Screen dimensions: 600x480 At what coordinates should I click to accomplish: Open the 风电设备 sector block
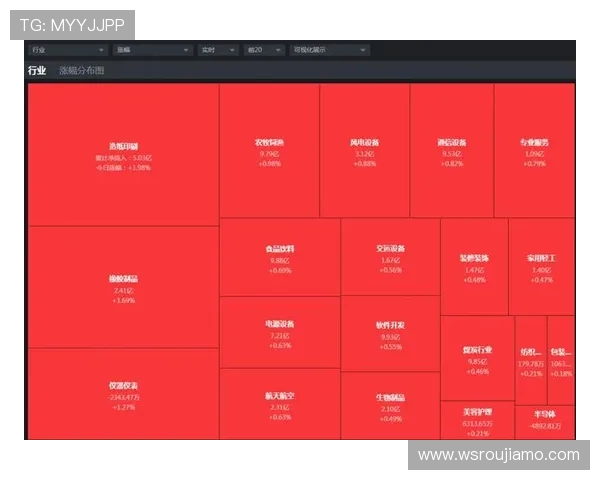point(364,150)
